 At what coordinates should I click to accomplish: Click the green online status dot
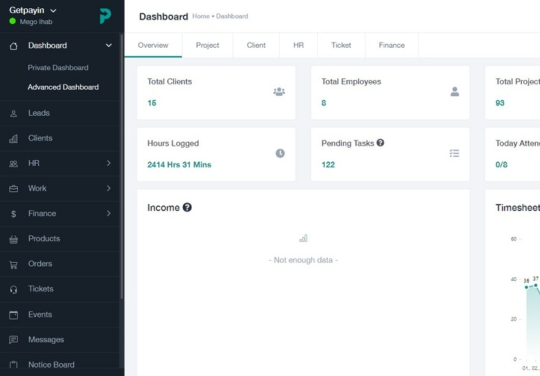click(13, 21)
